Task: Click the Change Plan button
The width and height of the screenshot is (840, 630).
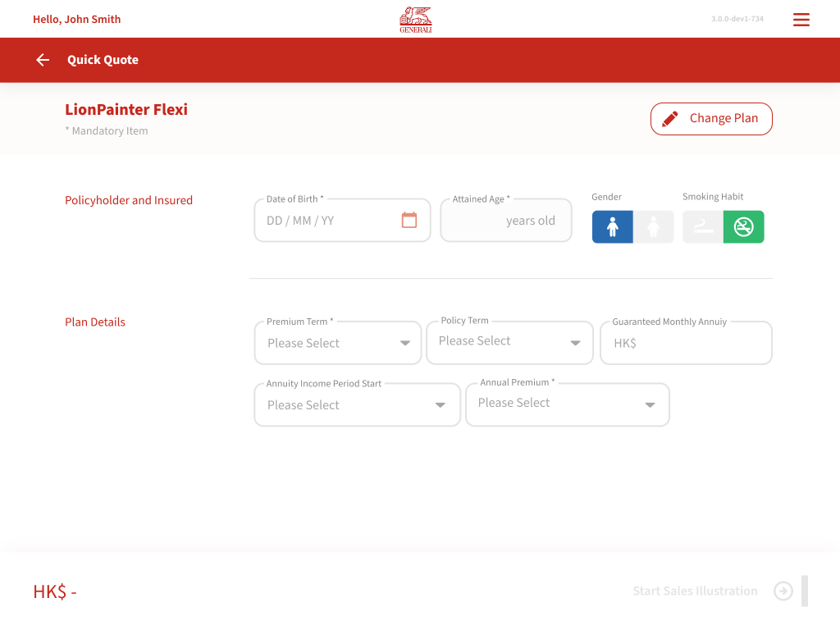Action: point(711,119)
